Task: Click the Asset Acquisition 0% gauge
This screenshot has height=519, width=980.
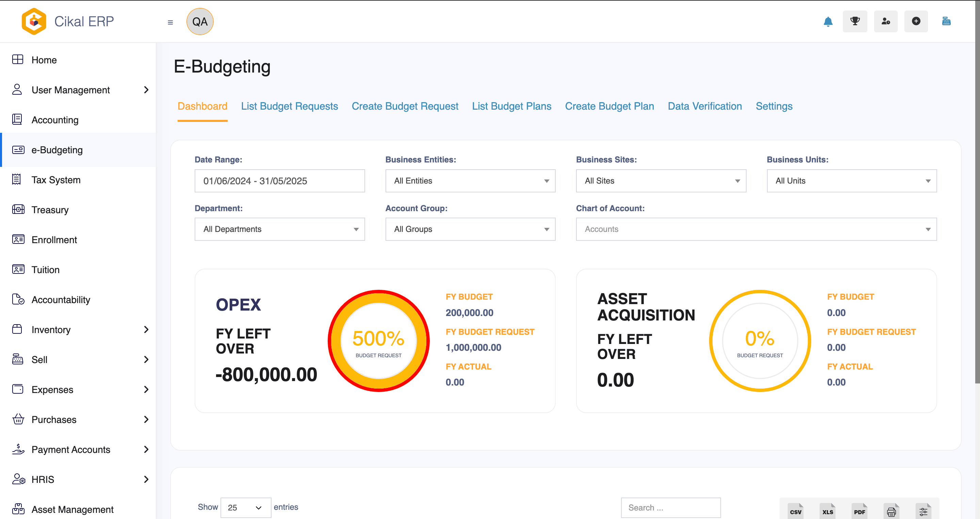Action: click(760, 341)
